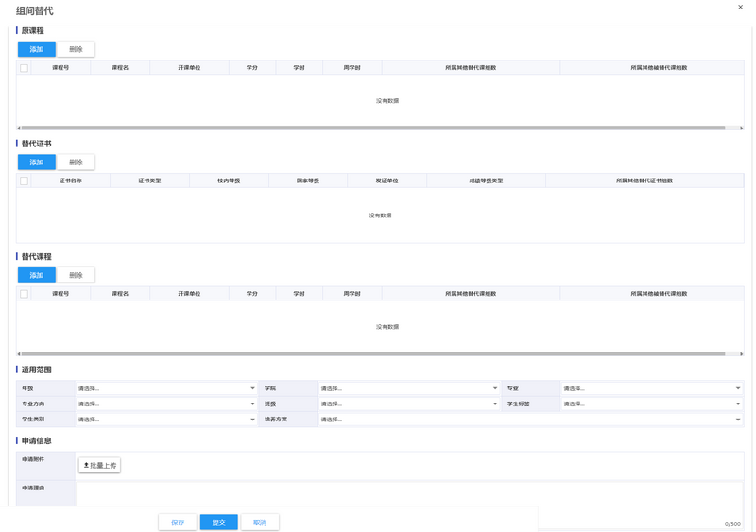Click right scroll arrow of 替代课程 table
Image resolution: width=756 pixels, height=532 pixels.
click(x=741, y=353)
